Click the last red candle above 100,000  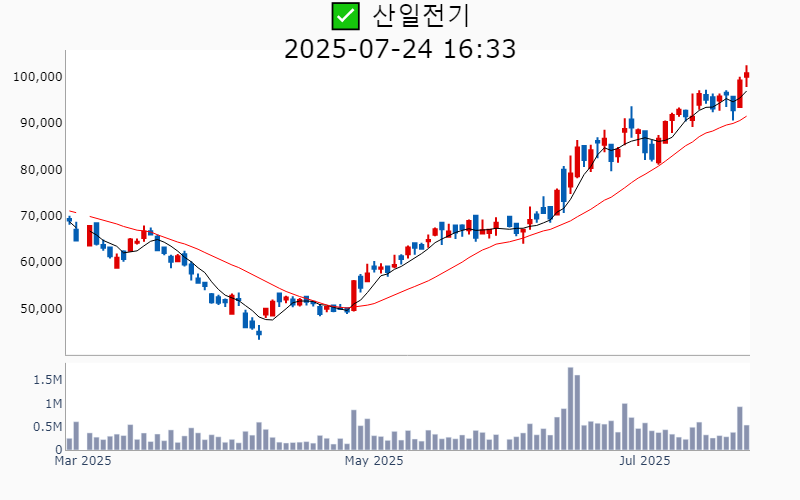[746, 76]
